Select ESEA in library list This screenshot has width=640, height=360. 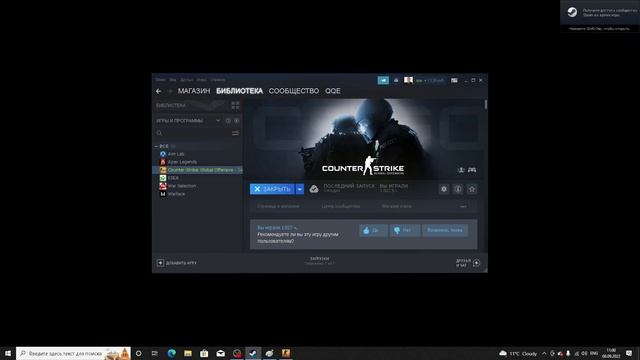(x=173, y=178)
